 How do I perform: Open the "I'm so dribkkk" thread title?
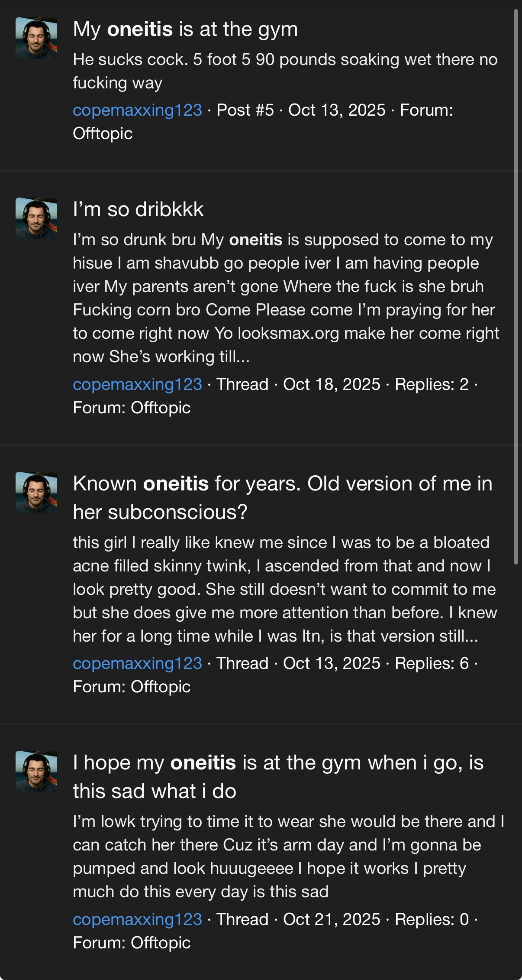click(x=138, y=210)
